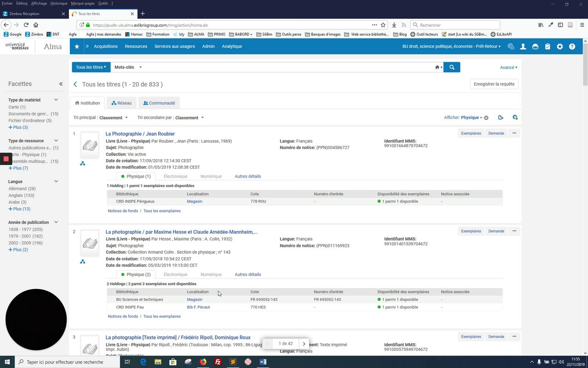Clear the Afficher Physique filter
Image resolution: width=588 pixels, height=368 pixels.
coord(486,118)
